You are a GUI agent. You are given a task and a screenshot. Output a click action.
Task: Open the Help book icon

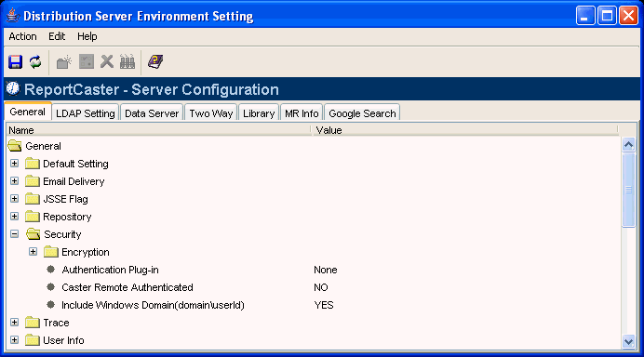tap(155, 61)
